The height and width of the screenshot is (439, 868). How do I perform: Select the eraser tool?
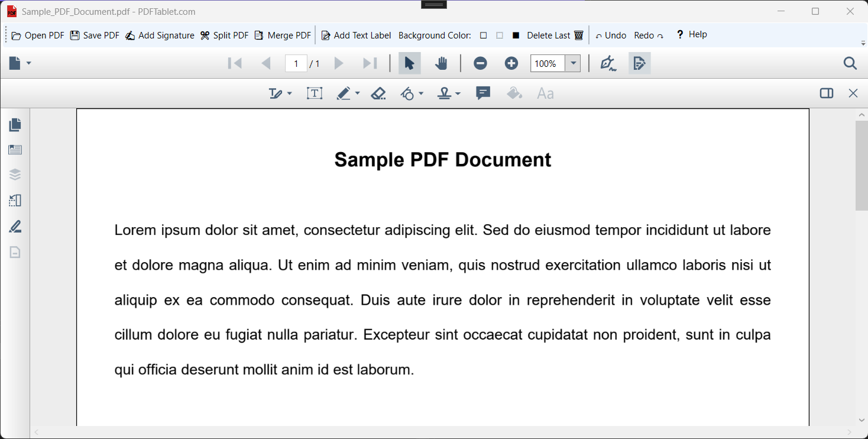coord(378,93)
